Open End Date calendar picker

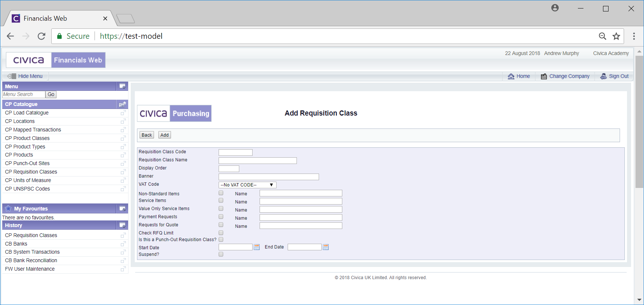(326, 247)
